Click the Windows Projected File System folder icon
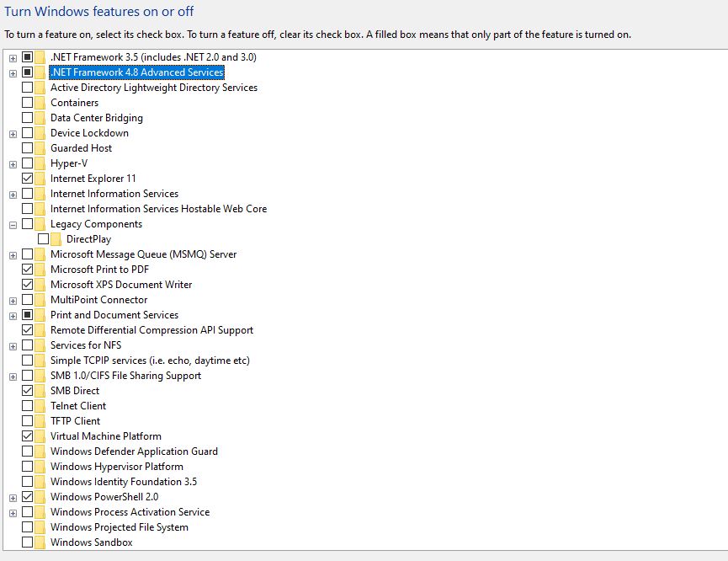The height and width of the screenshot is (561, 728). [40, 527]
